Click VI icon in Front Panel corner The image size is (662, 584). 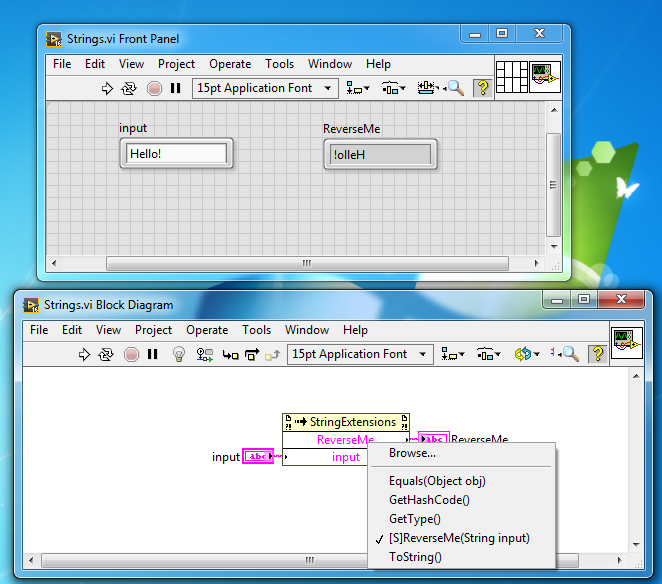point(545,77)
